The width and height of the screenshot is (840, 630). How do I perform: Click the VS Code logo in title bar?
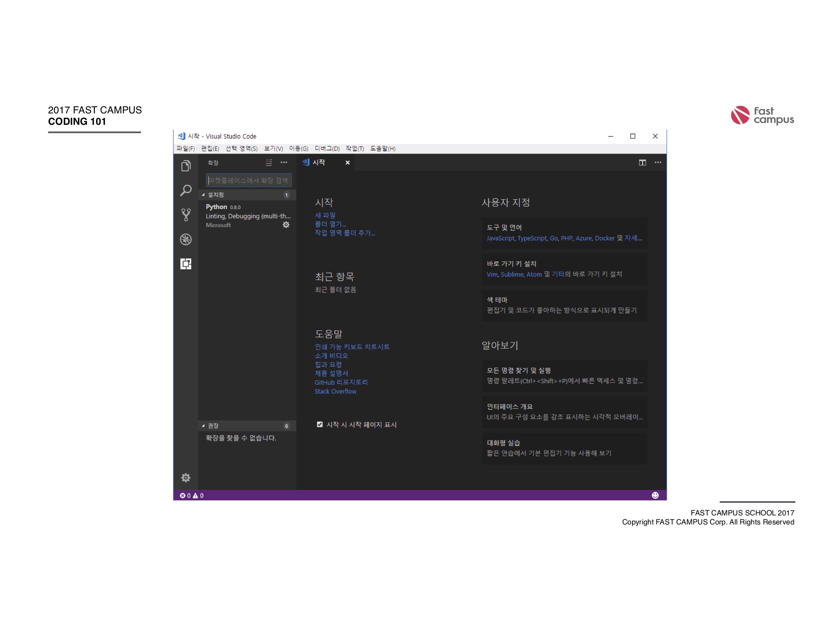(x=182, y=136)
